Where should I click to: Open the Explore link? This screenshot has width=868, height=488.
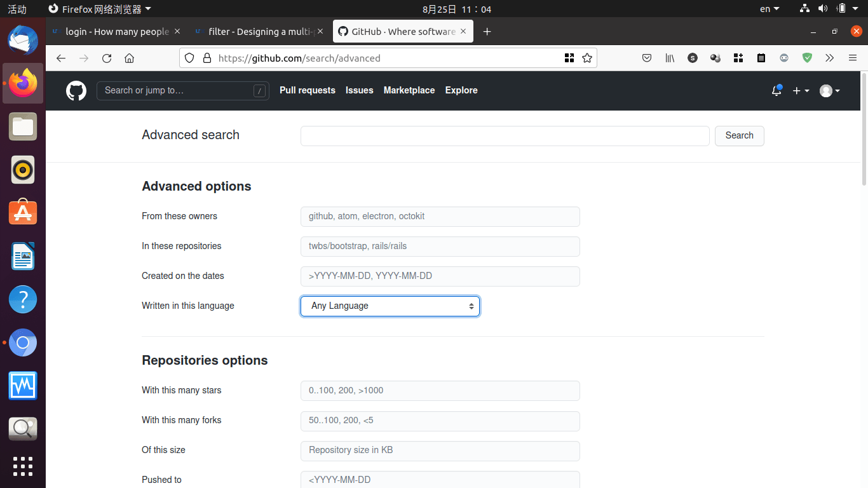click(x=461, y=90)
